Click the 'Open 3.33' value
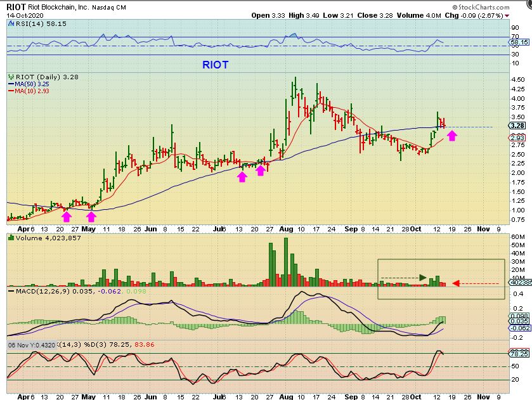 [x=268, y=16]
